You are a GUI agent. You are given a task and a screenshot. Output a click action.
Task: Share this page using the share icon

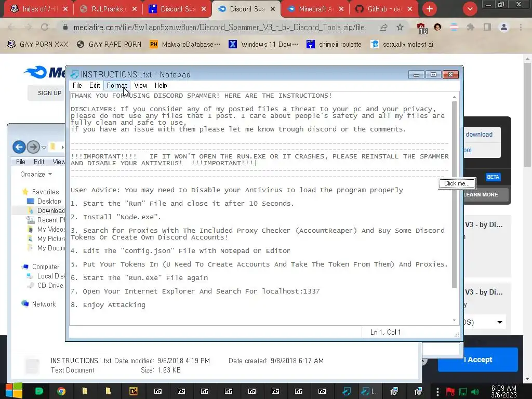pos(383,27)
